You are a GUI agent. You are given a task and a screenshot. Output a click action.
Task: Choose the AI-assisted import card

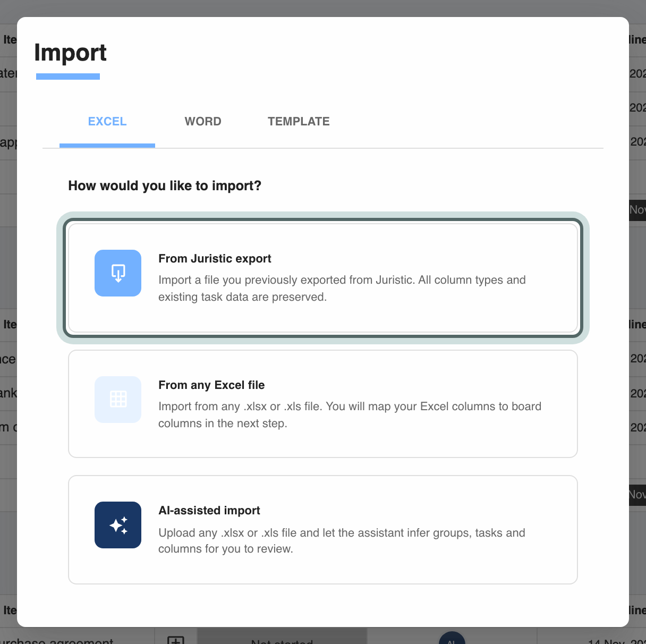click(323, 530)
